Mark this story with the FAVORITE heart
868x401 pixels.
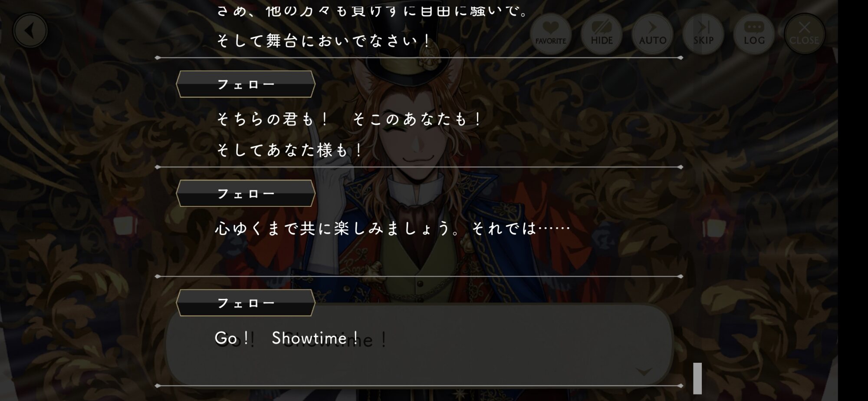tap(550, 34)
